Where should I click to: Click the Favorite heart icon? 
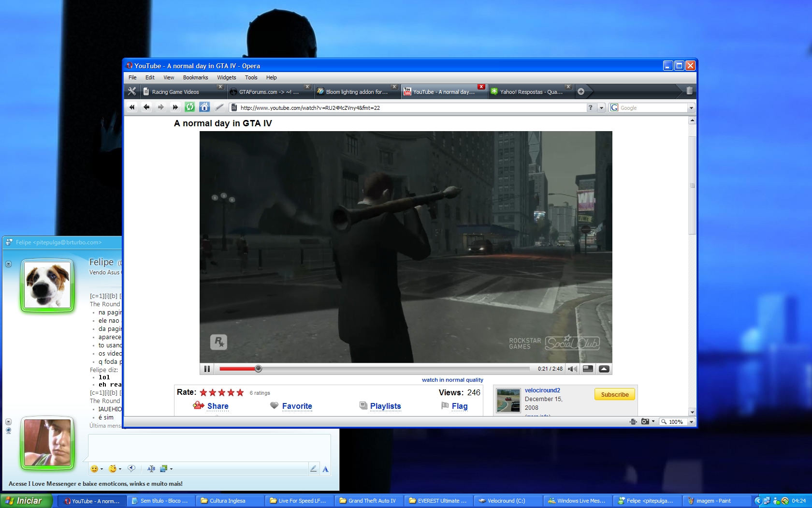pos(274,405)
